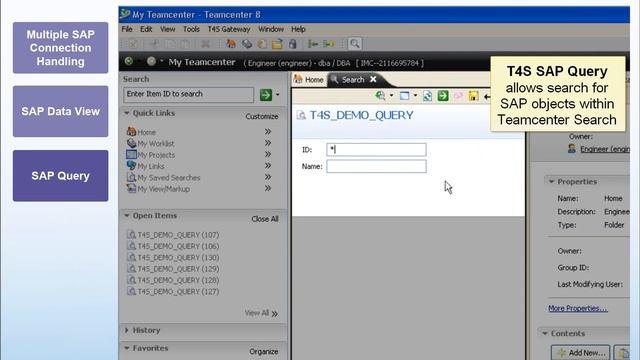Click the Enter Item ID search box

pyautogui.click(x=188, y=95)
